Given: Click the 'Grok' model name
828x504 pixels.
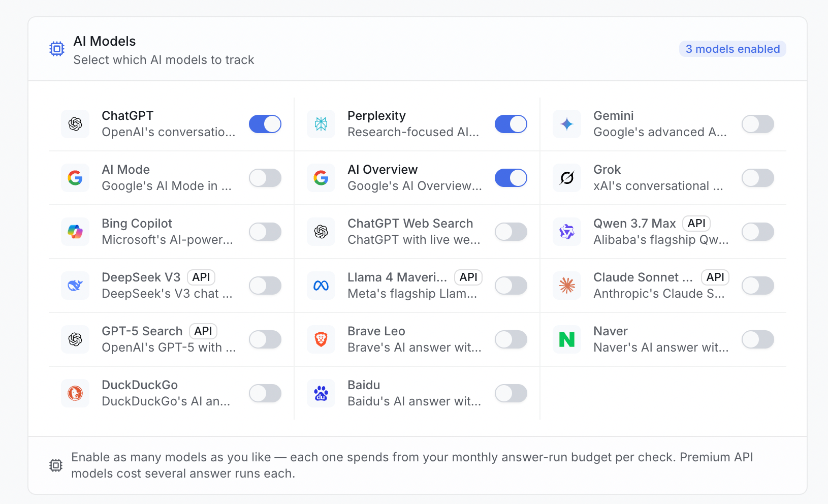Looking at the screenshot, I should (607, 170).
